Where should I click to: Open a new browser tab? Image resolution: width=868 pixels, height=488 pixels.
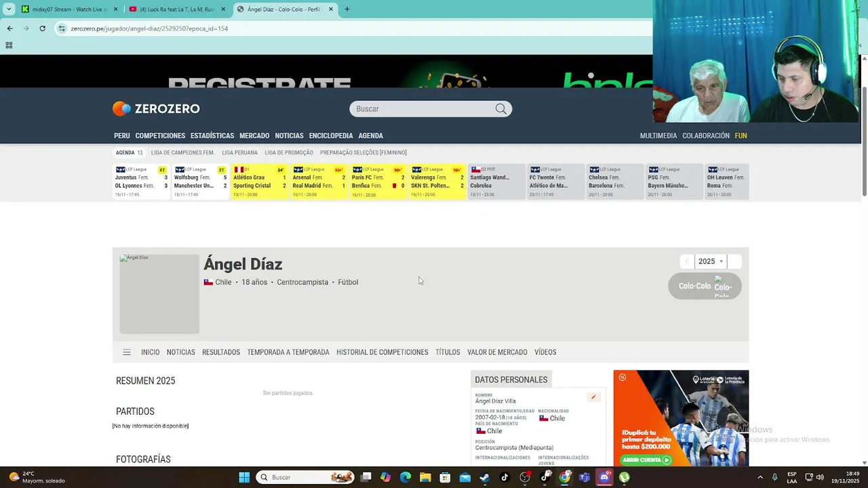coord(347,9)
